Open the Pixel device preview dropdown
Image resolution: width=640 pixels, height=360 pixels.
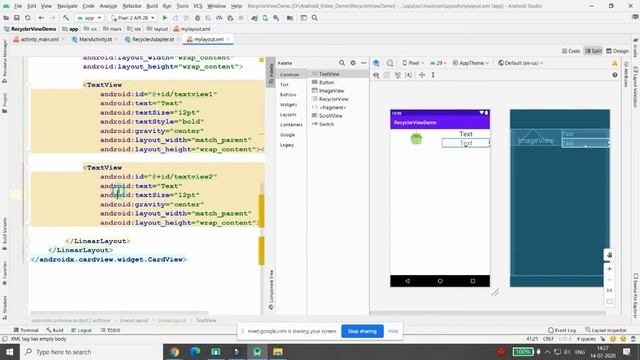coord(413,63)
